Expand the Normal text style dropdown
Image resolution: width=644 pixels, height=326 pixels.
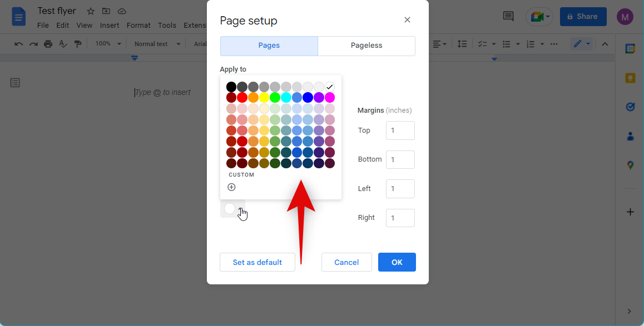(157, 44)
